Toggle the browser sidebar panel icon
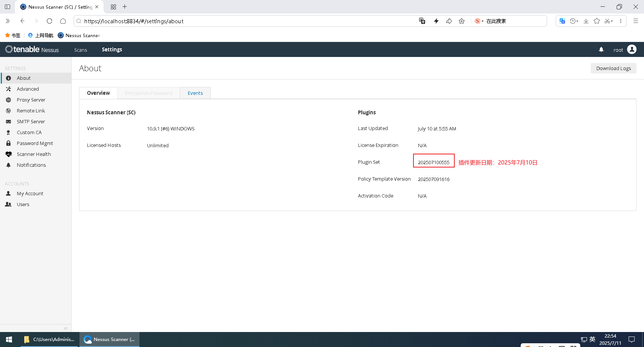This screenshot has width=644, height=347. click(7, 7)
